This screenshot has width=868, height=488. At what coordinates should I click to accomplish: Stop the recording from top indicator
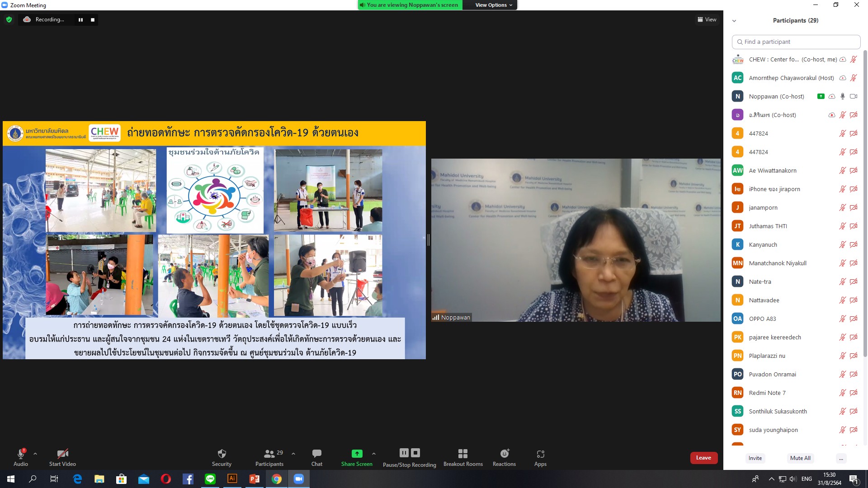tap(93, 20)
